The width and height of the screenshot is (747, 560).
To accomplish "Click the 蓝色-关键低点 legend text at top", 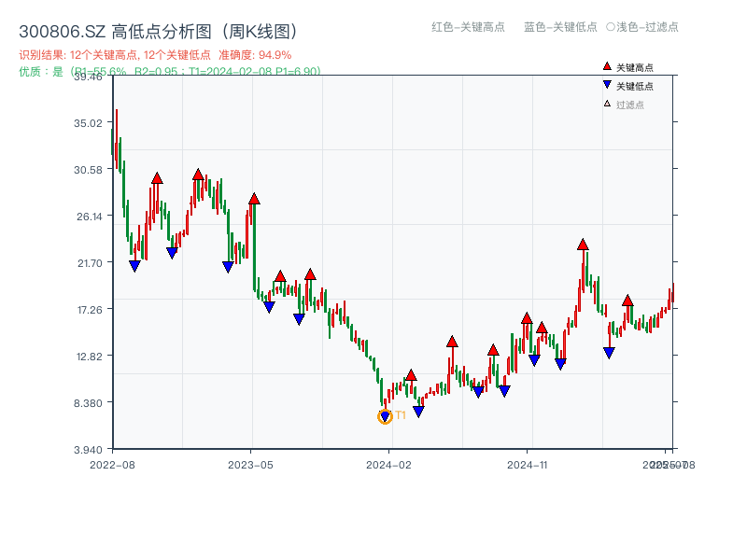I will click(560, 27).
